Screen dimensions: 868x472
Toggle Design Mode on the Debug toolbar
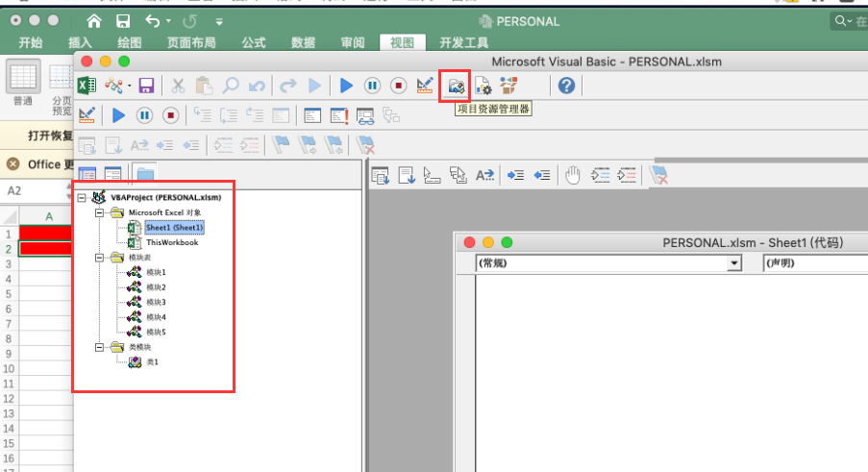[87, 115]
